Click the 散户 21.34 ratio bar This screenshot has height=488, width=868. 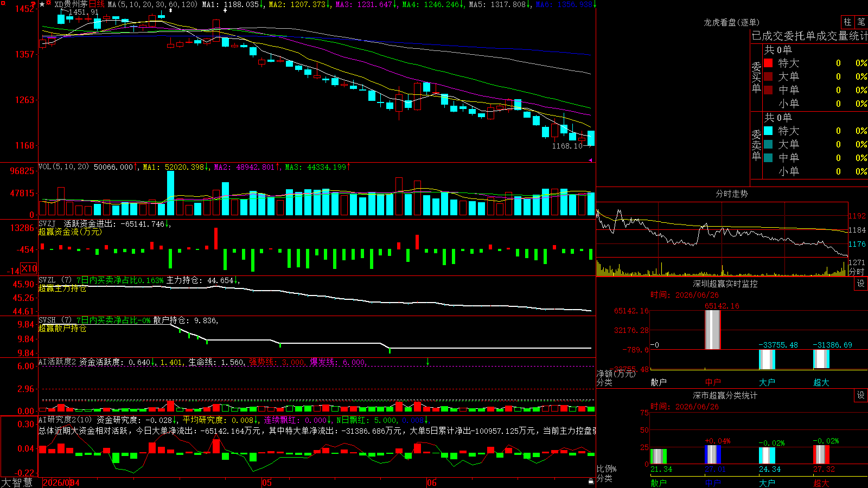[658, 456]
